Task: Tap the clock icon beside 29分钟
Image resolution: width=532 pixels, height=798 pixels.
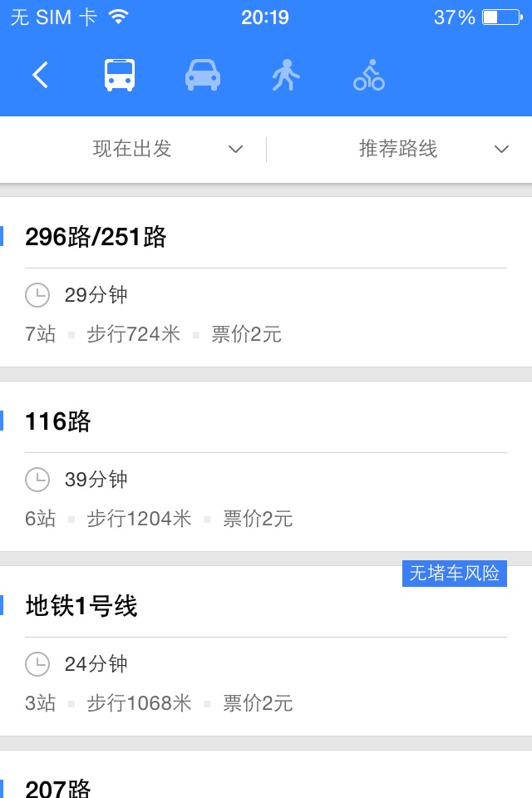Action: tap(37, 295)
